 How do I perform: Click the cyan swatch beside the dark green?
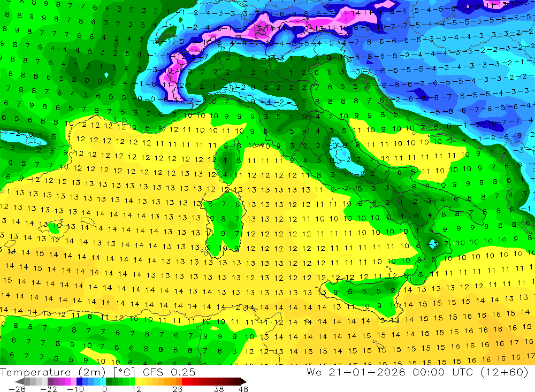coord(103,381)
